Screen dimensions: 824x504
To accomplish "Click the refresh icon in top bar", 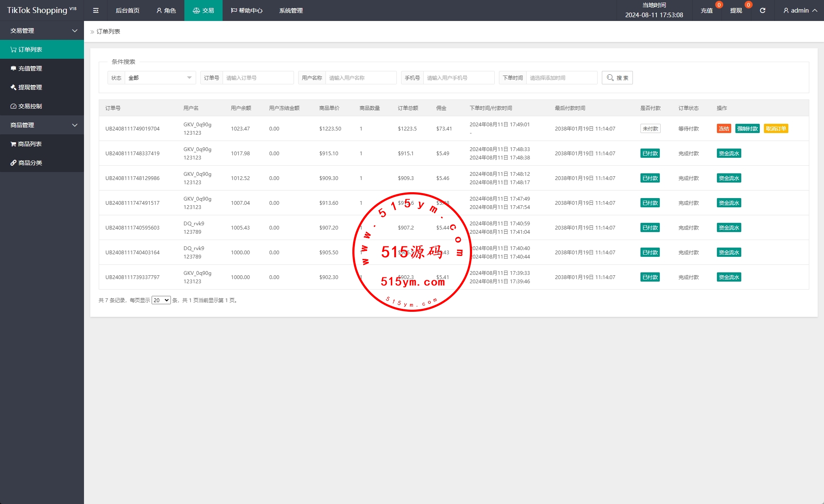I will click(762, 10).
